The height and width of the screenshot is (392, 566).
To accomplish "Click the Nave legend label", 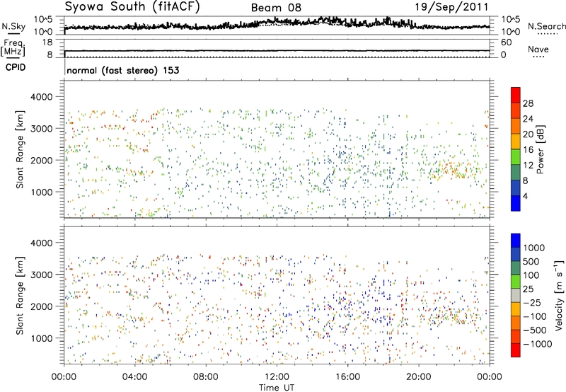I will tap(538, 50).
